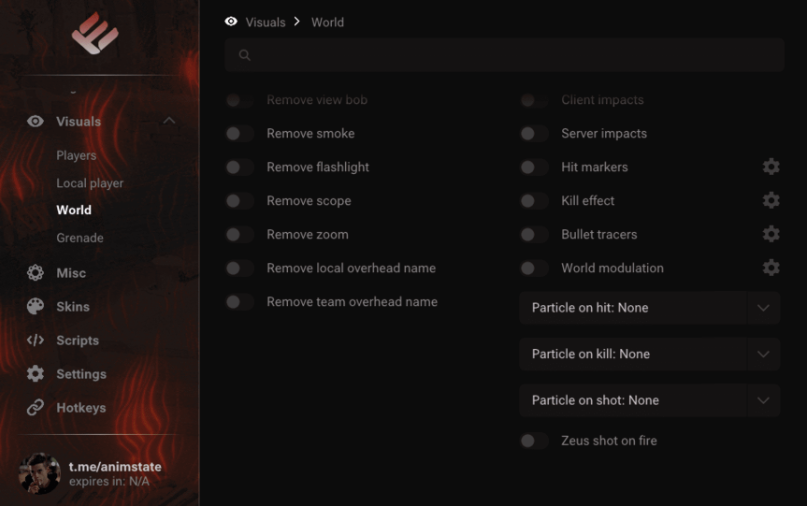Open the Scripts section

pyautogui.click(x=78, y=340)
